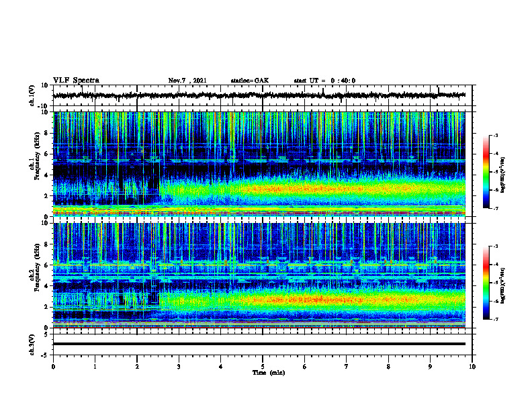Click the ch.1 voltage waveform trace
Screen dimensions: 532x411
[259, 95]
